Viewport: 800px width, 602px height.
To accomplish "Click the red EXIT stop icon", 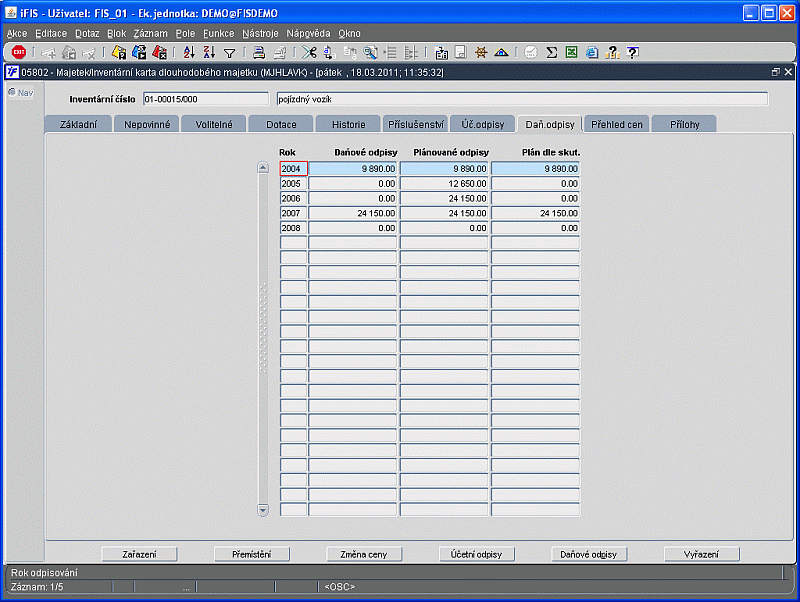I will 19,52.
